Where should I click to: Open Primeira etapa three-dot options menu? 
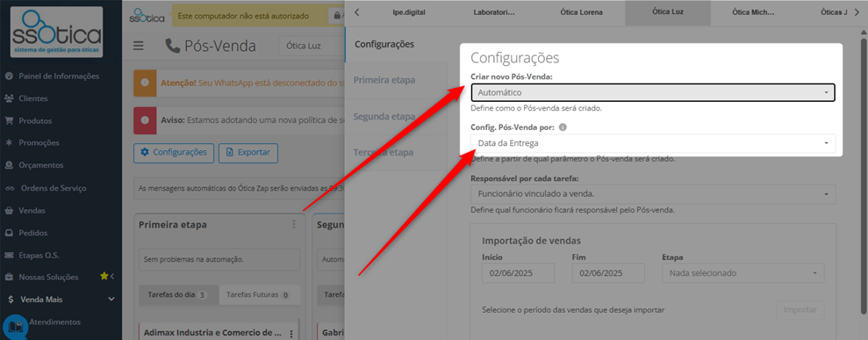pos(294,224)
